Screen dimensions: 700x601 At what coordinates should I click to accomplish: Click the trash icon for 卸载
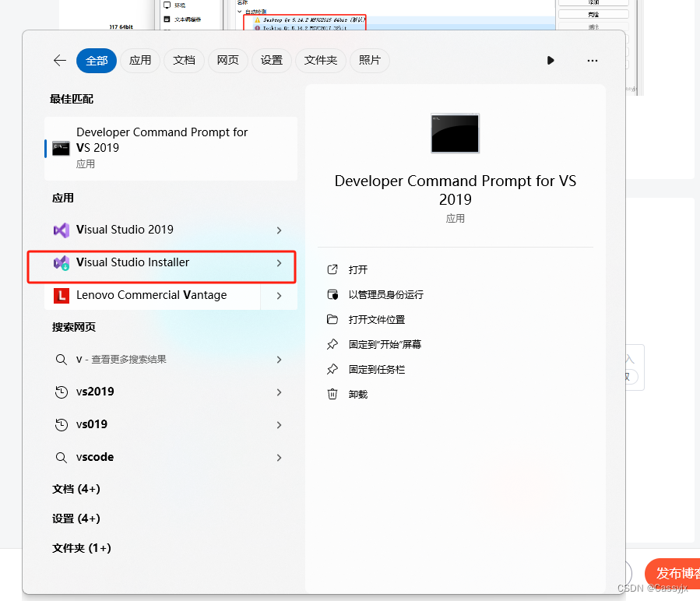click(332, 394)
